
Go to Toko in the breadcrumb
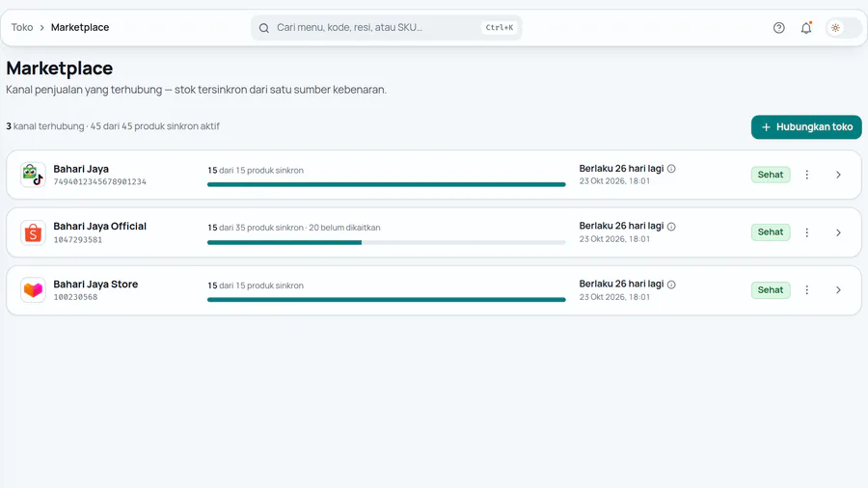tap(22, 27)
